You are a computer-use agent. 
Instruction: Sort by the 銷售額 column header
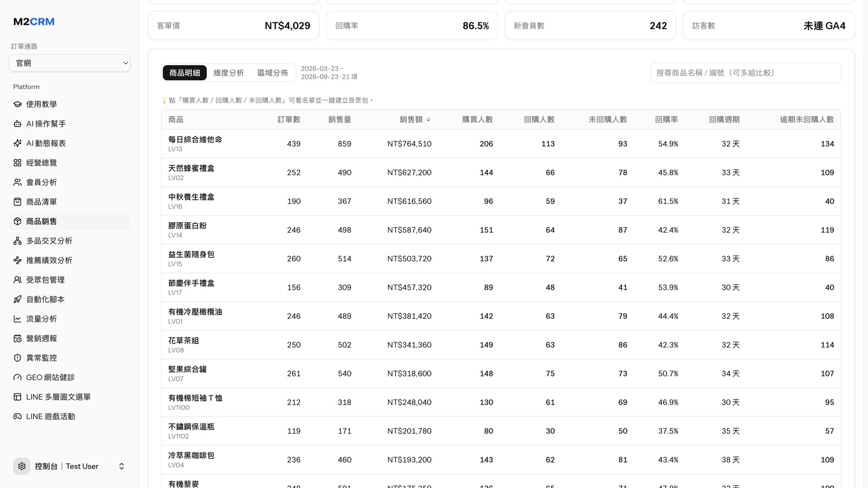click(x=415, y=119)
